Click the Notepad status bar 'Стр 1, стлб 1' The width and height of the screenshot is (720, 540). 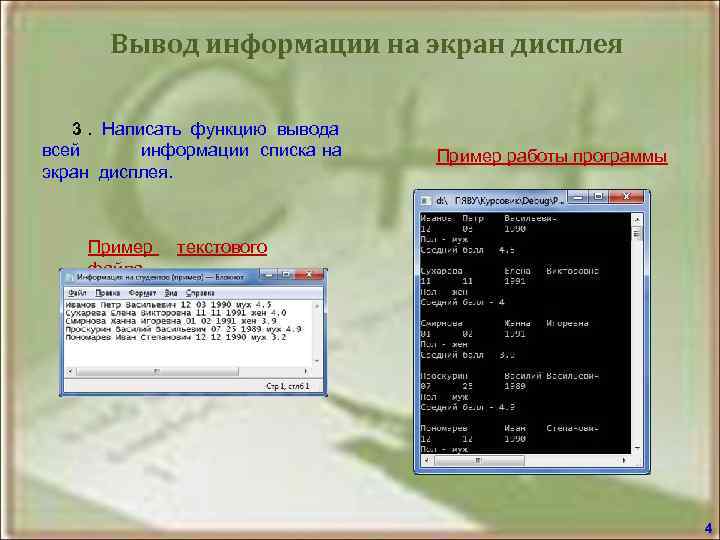(x=287, y=386)
